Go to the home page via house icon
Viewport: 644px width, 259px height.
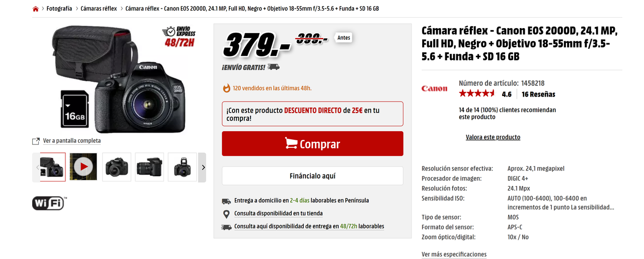coord(36,9)
